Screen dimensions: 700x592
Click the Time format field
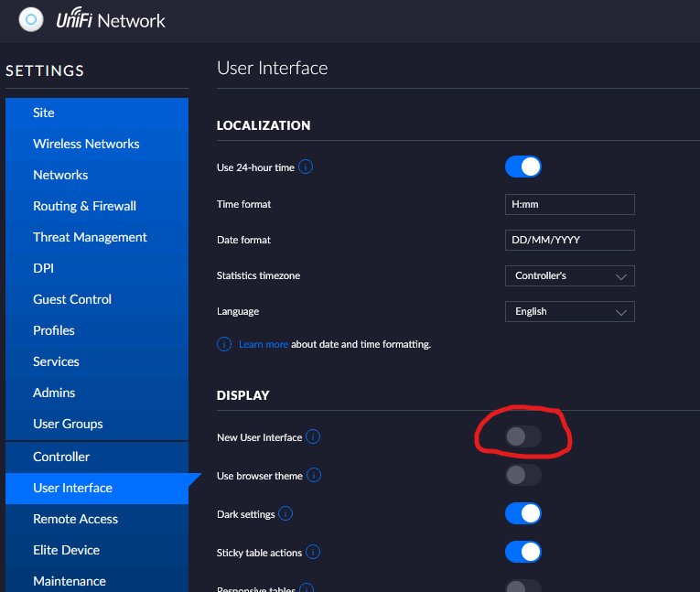(x=569, y=204)
